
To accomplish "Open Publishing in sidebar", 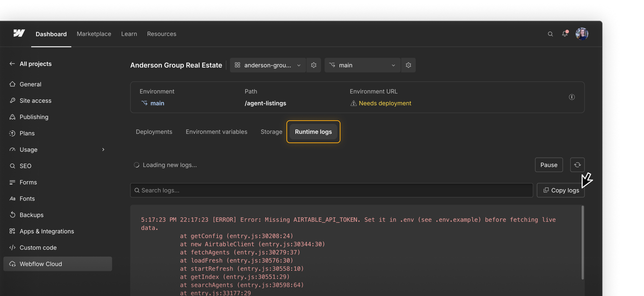I will [58, 117].
